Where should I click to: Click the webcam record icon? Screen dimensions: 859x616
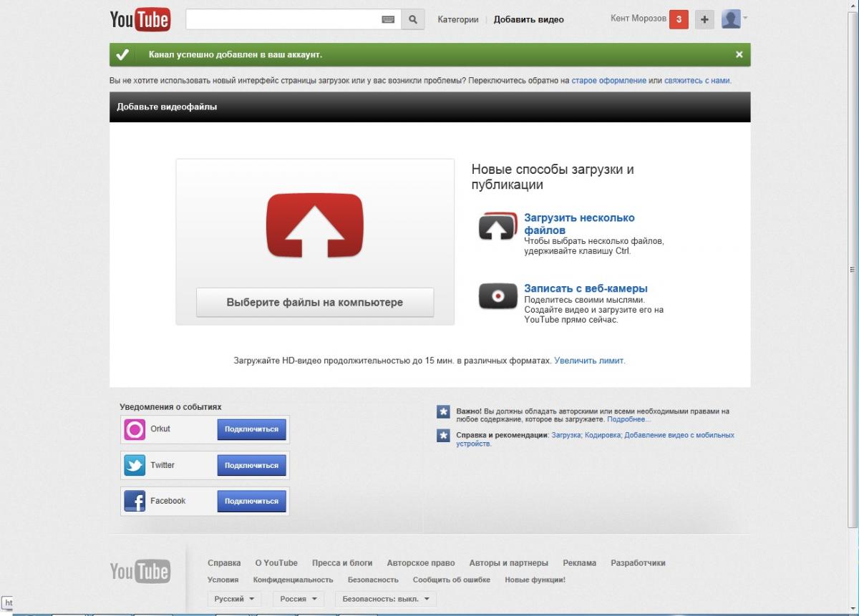click(498, 295)
